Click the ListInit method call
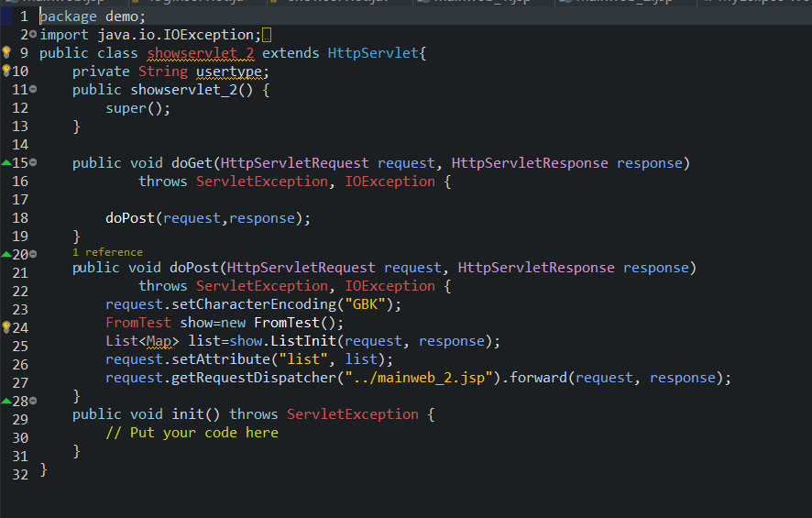Image resolution: width=812 pixels, height=518 pixels. (x=304, y=341)
